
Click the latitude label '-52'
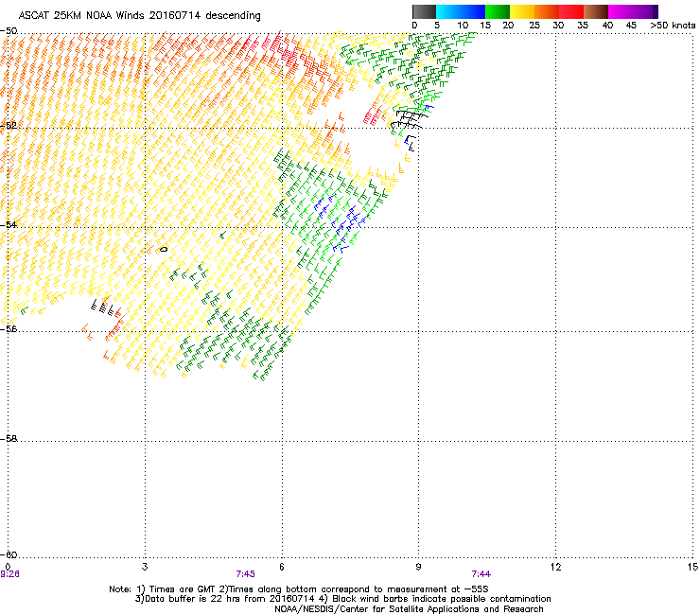click(x=9, y=126)
